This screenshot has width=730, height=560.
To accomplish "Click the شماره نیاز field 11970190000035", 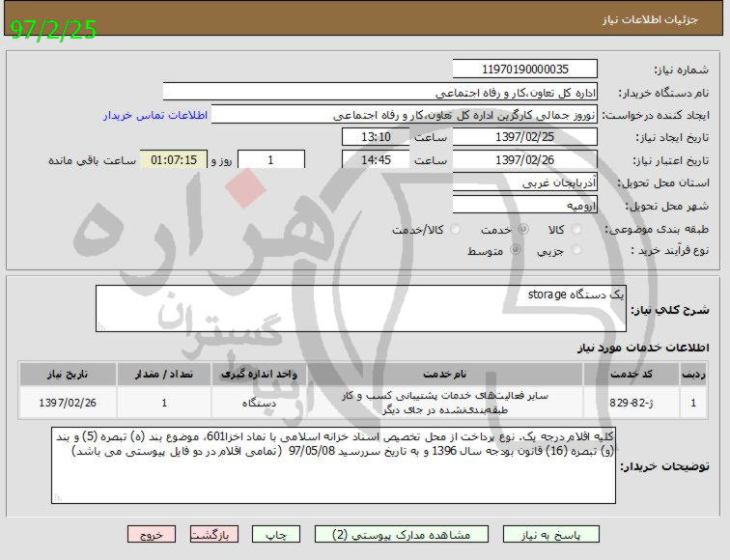I will 524,69.
